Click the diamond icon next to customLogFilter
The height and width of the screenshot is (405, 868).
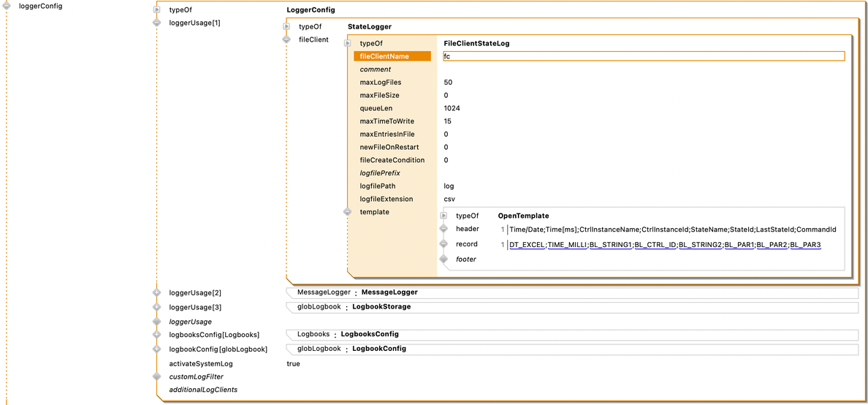coord(156,377)
